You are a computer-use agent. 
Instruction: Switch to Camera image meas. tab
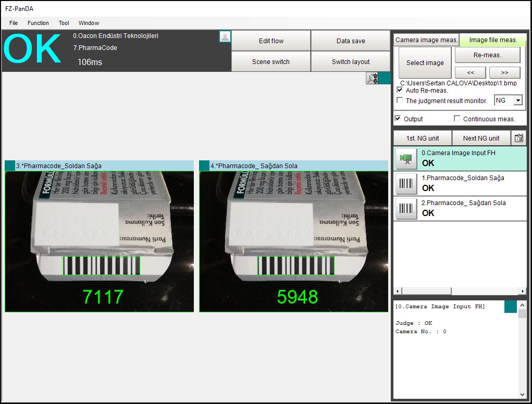pos(426,40)
